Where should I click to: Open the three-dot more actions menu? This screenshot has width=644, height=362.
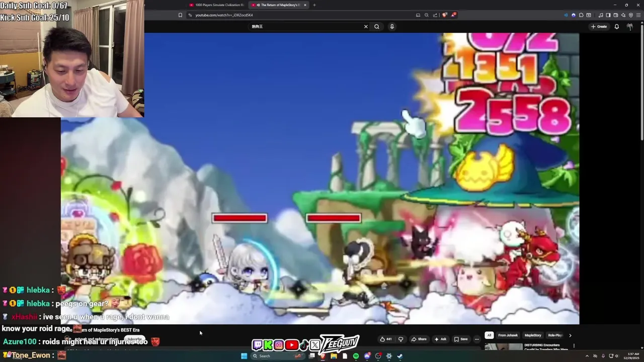coord(477,339)
